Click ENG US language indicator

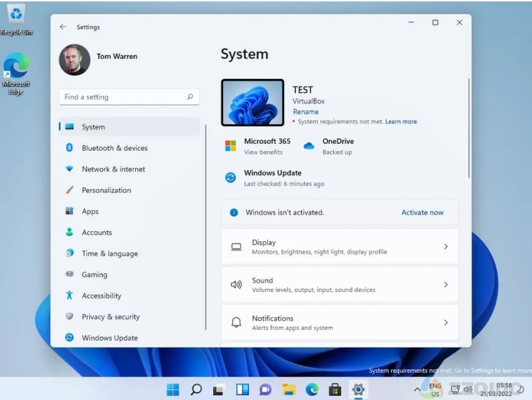435,390
